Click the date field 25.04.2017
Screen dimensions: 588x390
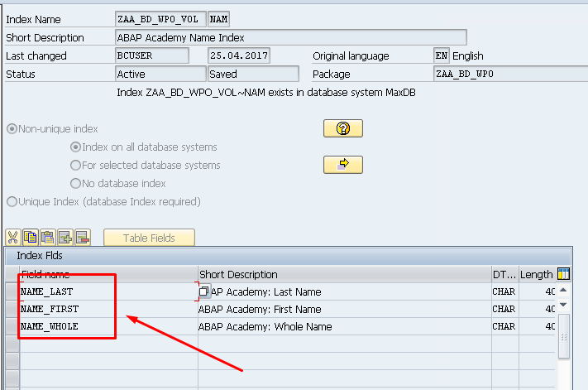point(239,55)
